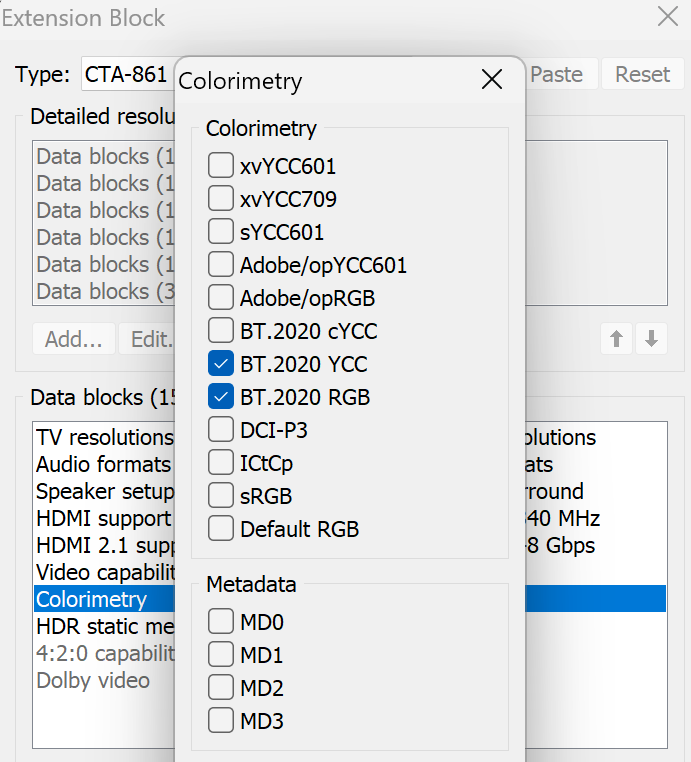
Task: Toggle the Adobe/opRGB checkbox
Action: [x=221, y=298]
